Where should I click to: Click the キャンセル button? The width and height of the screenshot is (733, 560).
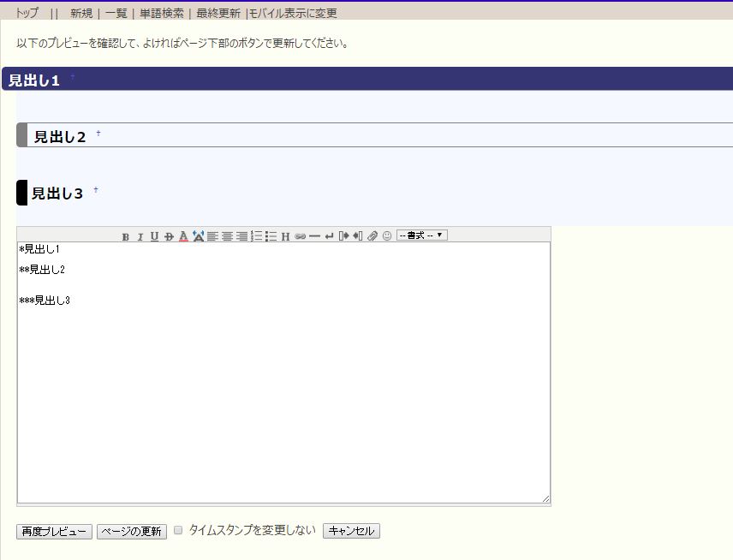[351, 531]
